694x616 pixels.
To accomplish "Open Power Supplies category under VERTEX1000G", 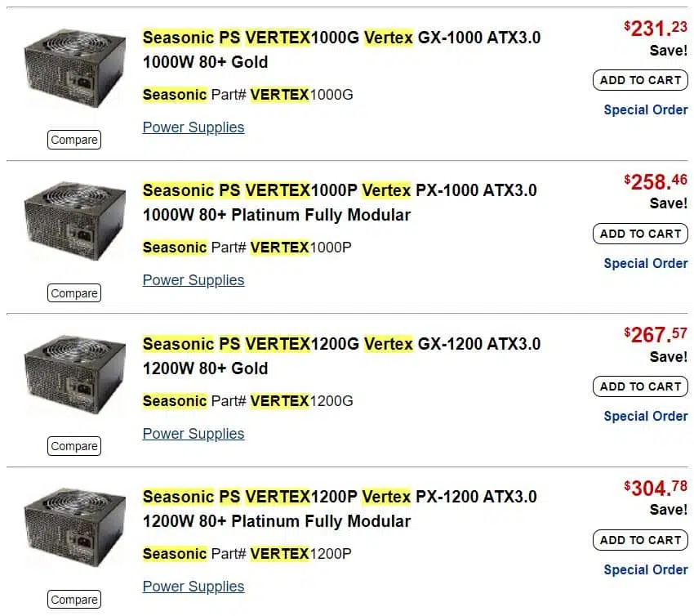I will point(194,127).
